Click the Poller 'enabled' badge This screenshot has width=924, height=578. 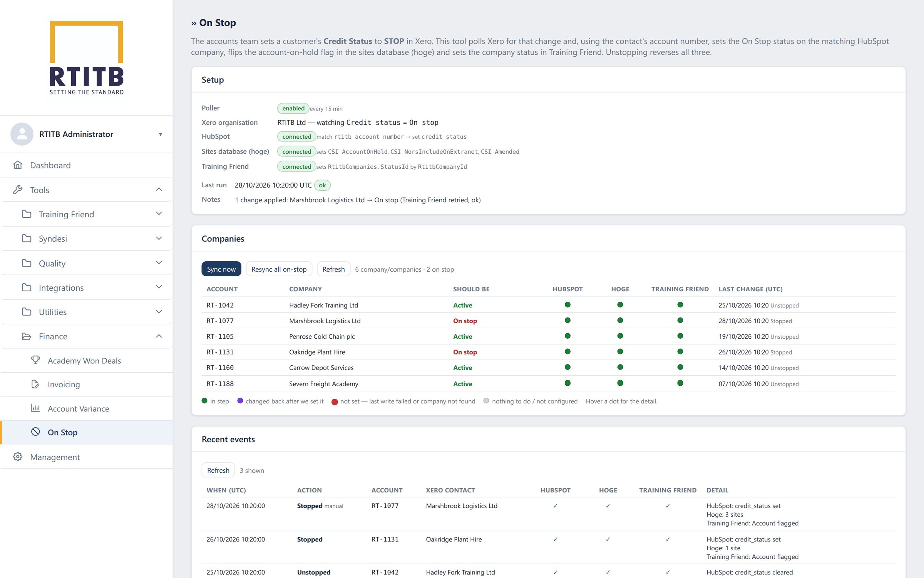[293, 108]
